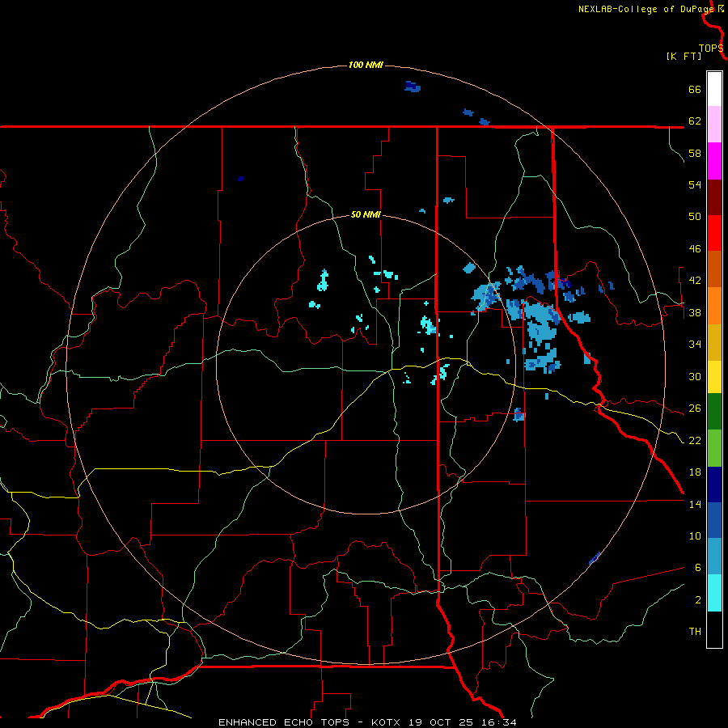
Task: Click the 62 label on the tops scale
Action: [695, 121]
